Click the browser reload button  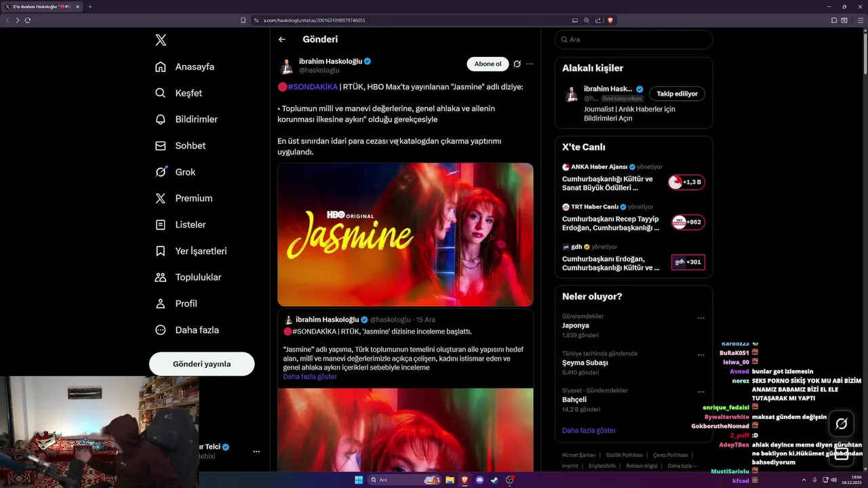click(28, 20)
